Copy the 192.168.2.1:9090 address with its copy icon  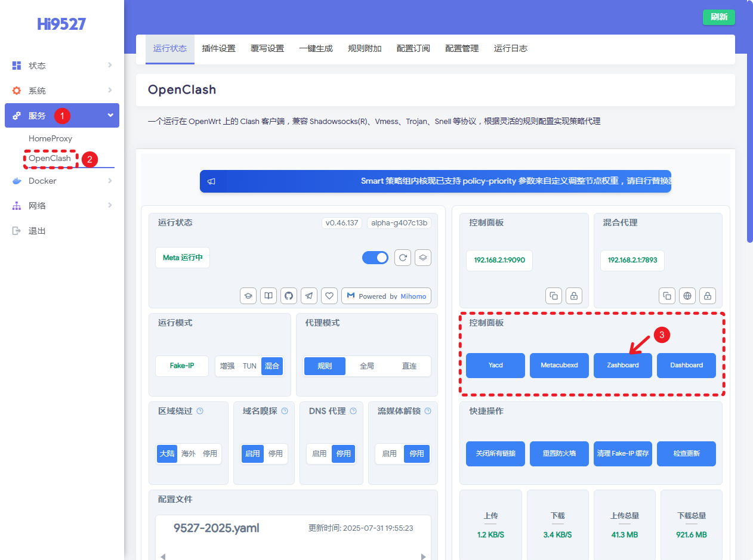554,296
